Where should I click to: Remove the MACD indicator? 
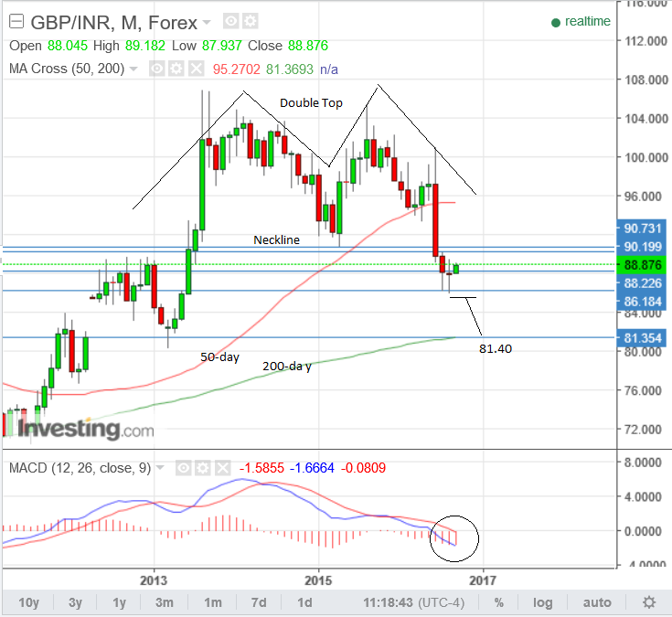click(x=220, y=468)
